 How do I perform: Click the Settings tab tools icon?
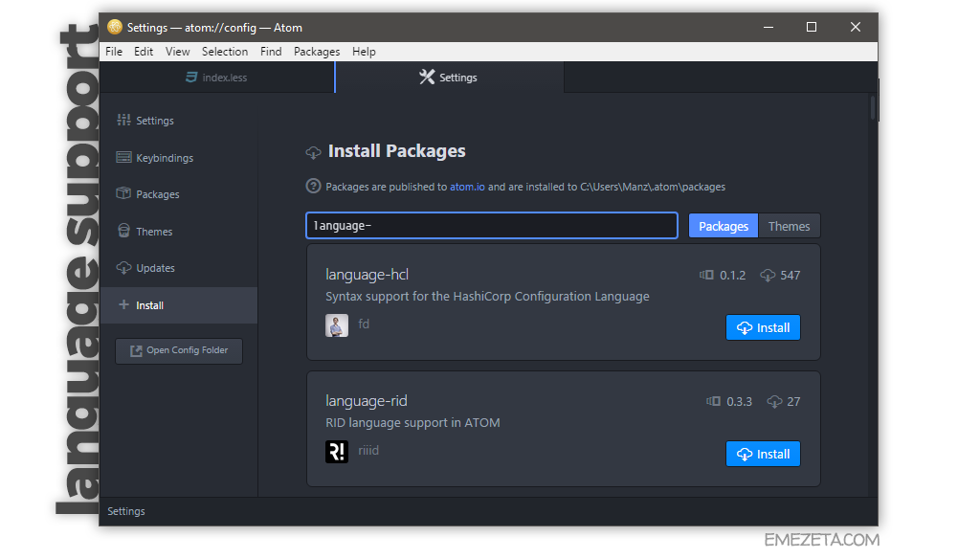427,77
